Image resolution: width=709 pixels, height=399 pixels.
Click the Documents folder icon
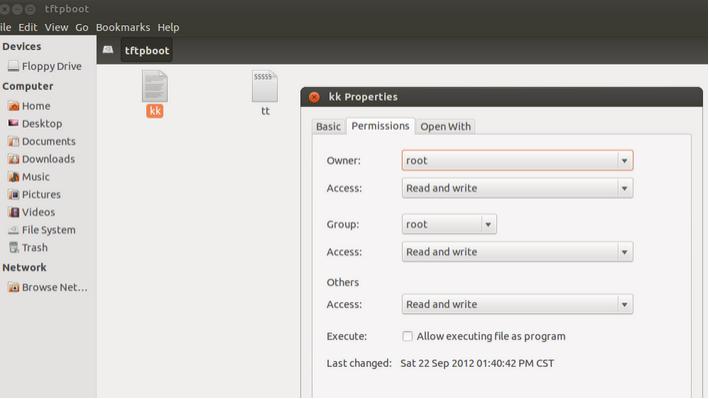(x=14, y=141)
